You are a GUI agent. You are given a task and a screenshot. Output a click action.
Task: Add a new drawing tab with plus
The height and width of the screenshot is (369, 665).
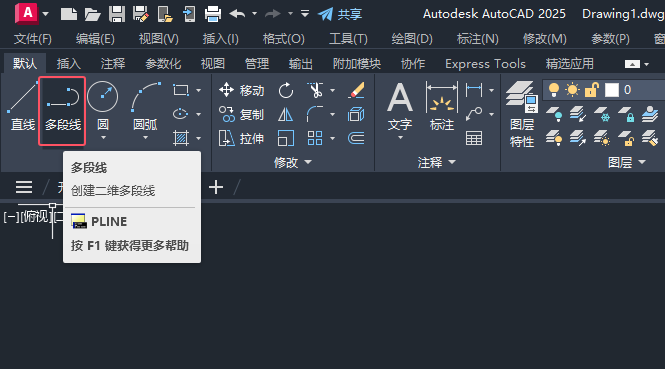point(216,187)
